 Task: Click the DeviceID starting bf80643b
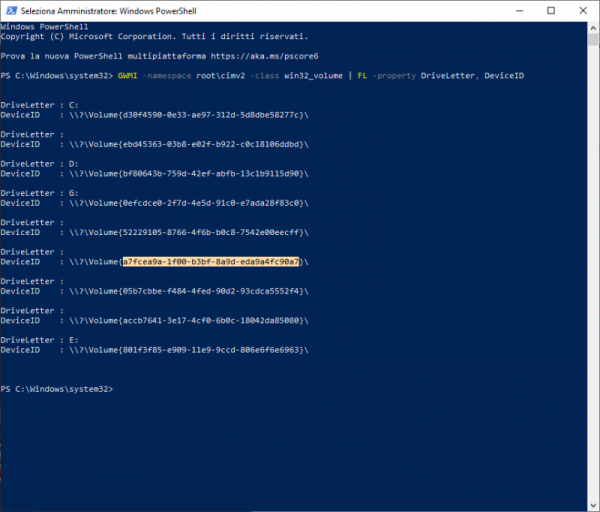click(189, 174)
